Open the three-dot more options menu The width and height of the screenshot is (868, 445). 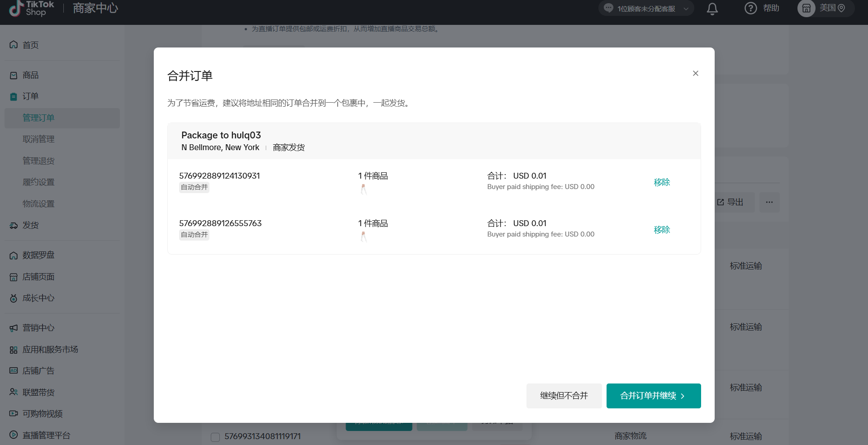coord(769,202)
